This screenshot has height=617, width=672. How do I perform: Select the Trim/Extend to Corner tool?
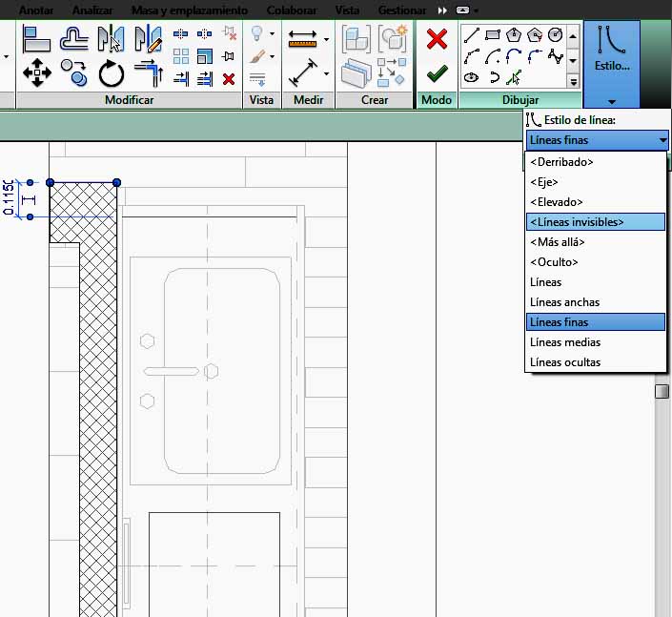148,72
